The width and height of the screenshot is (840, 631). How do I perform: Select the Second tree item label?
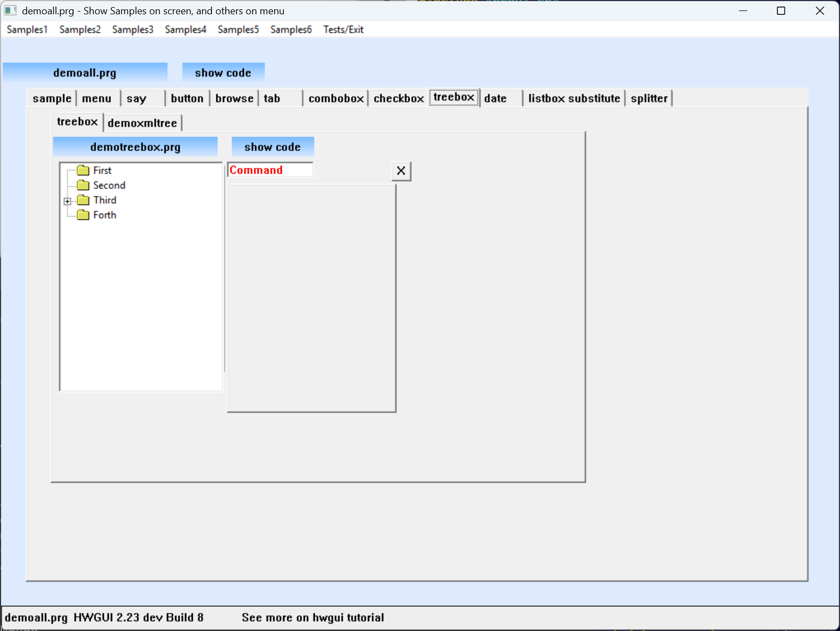click(x=109, y=185)
